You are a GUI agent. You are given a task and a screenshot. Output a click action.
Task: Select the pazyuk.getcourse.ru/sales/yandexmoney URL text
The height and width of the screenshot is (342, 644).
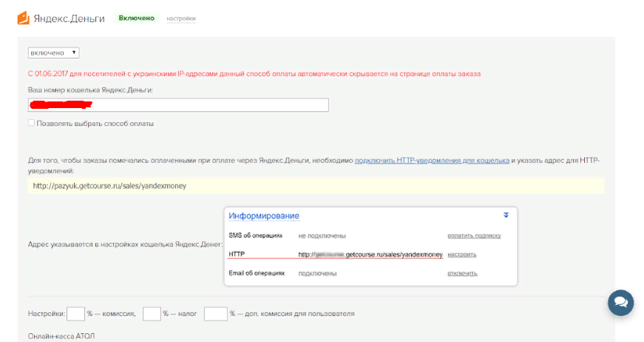(109, 186)
